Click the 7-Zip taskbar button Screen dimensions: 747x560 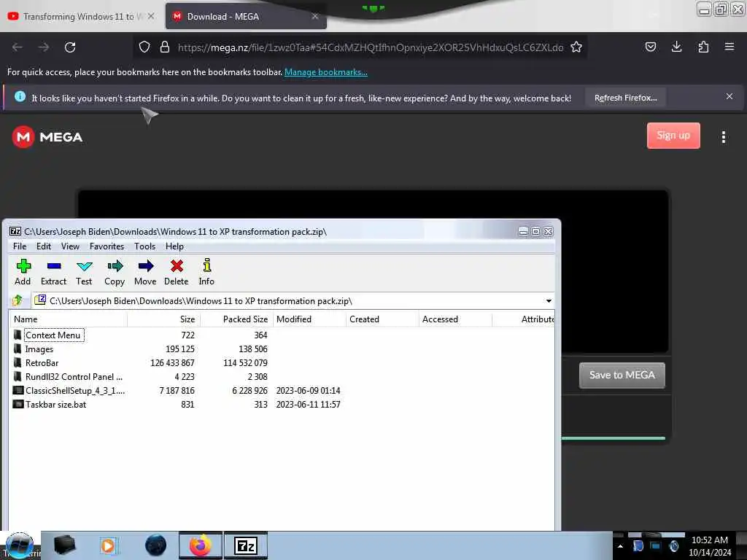(245, 545)
